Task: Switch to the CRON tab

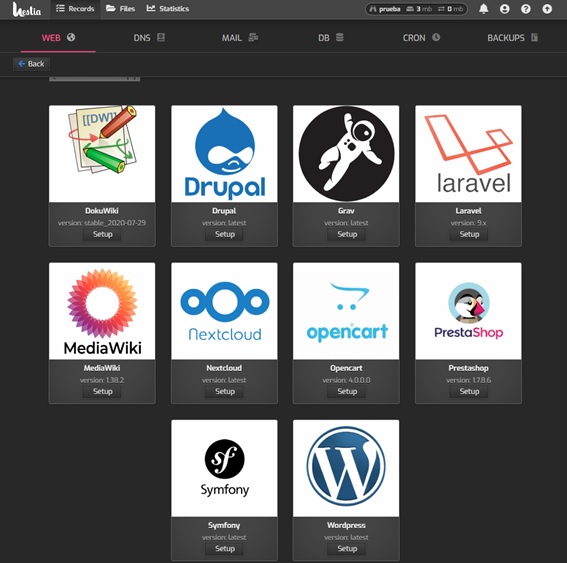Action: pyautogui.click(x=421, y=38)
